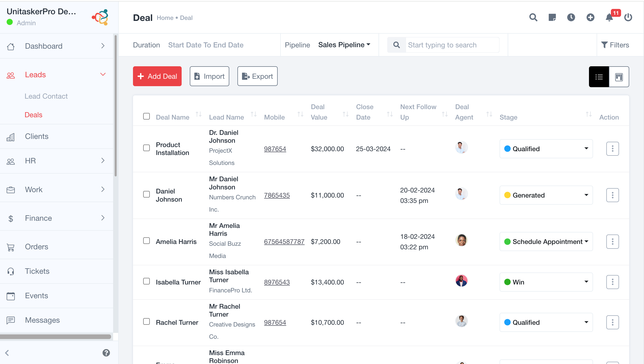Open the search icon in the top bar
This screenshot has width=644, height=364.
point(533,17)
